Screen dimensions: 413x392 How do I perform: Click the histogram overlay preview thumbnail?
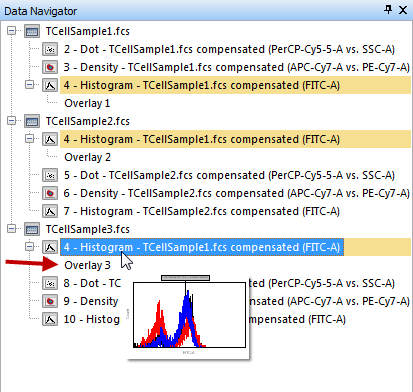coord(189,317)
